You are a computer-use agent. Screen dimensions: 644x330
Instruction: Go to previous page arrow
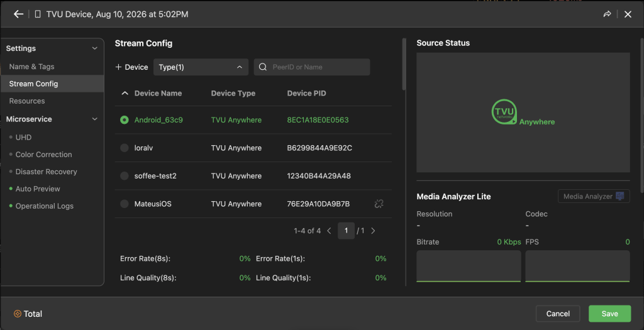(329, 231)
